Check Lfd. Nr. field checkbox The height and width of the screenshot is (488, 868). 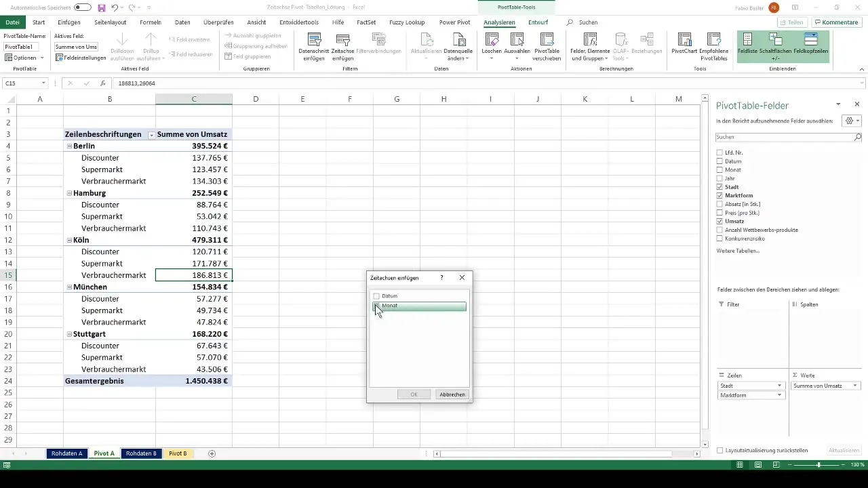point(719,152)
